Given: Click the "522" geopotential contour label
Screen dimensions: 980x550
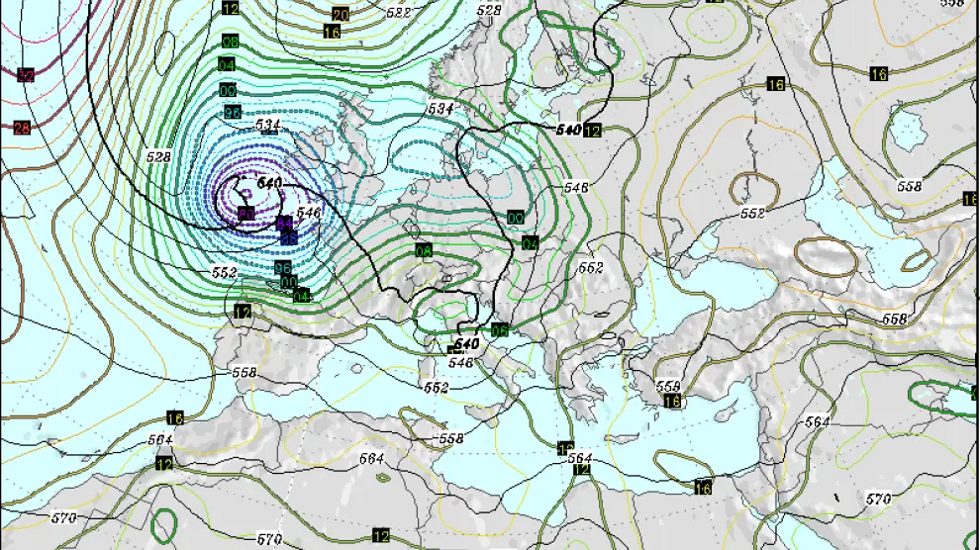Looking at the screenshot, I should 399,13.
